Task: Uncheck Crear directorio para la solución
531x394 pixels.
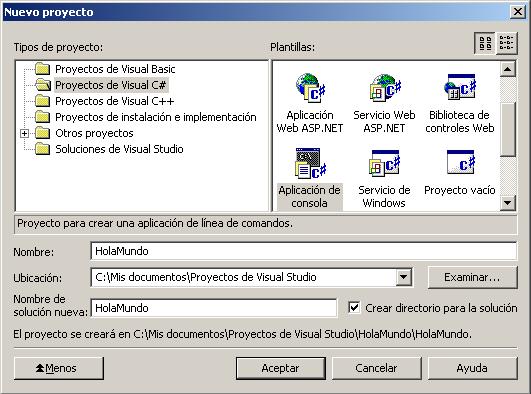Action: pos(354,308)
